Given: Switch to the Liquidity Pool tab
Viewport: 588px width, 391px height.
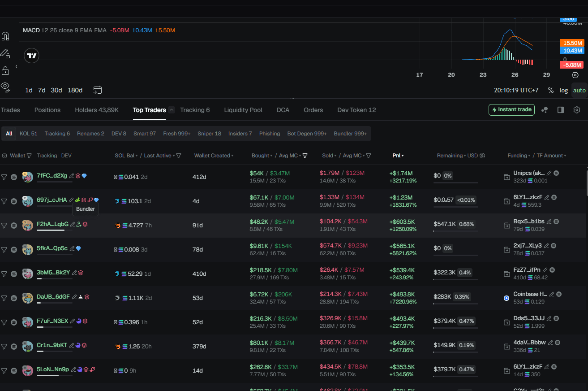Looking at the screenshot, I should (243, 110).
